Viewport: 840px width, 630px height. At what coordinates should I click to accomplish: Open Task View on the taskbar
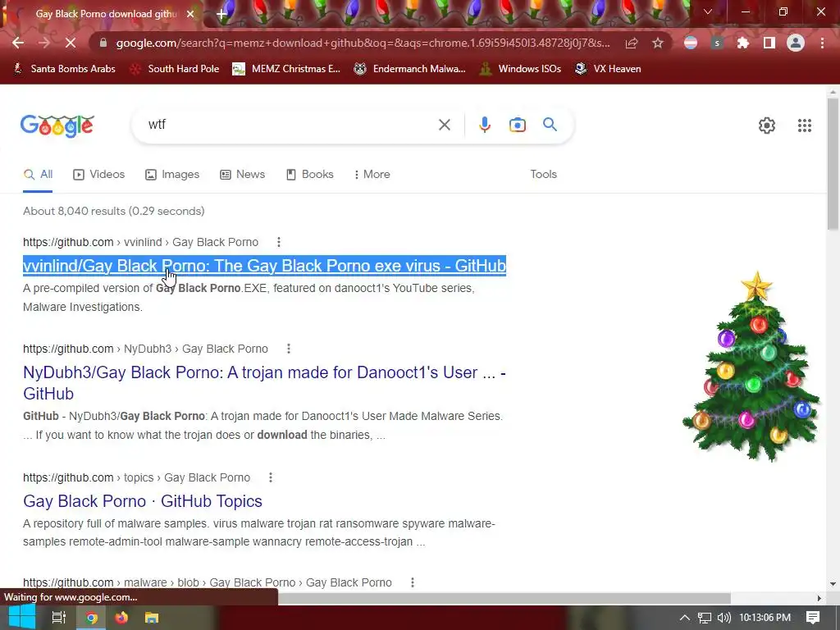pyautogui.click(x=58, y=618)
